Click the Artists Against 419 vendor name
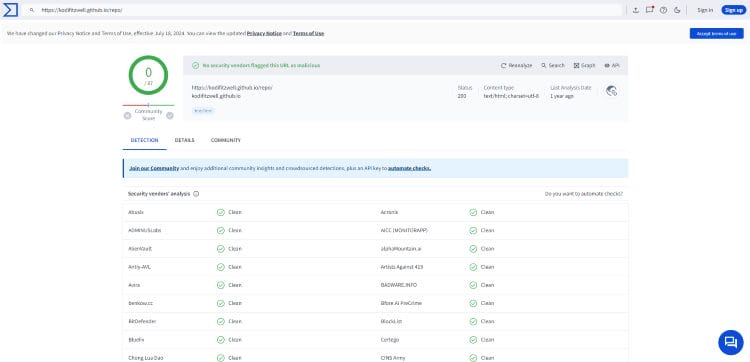The height and width of the screenshot is (362, 750). [401, 267]
